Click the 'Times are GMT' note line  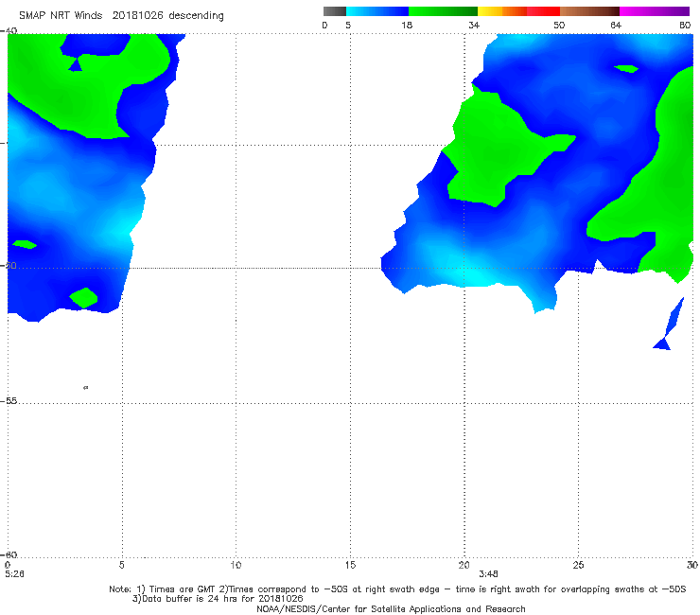coord(397,589)
